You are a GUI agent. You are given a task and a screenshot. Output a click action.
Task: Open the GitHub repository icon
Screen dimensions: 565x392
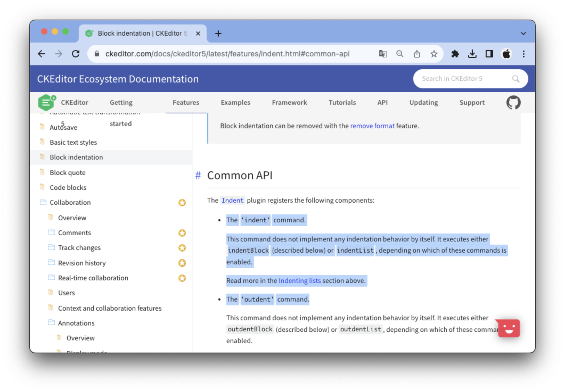click(x=513, y=102)
